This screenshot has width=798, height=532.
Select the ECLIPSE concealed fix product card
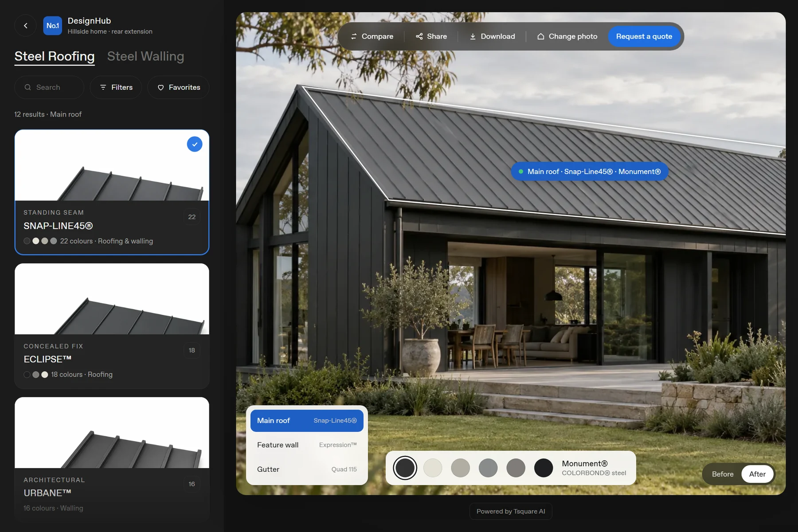pyautogui.click(x=112, y=326)
